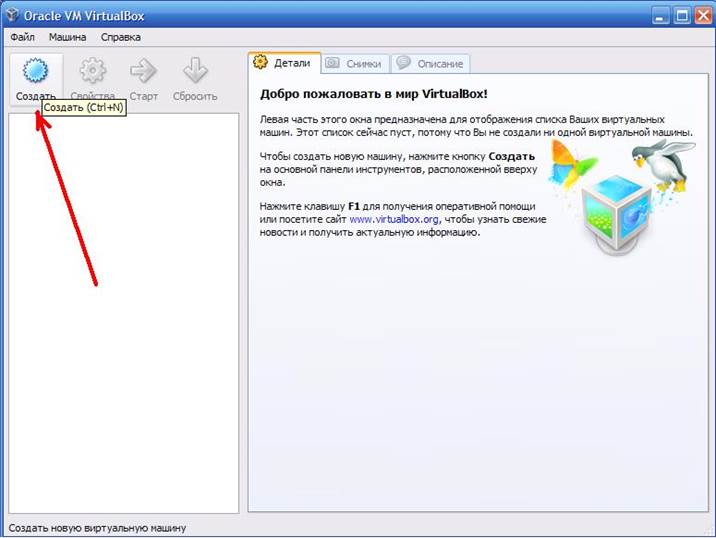
Task: Switch to the Детали tab
Action: click(x=285, y=63)
